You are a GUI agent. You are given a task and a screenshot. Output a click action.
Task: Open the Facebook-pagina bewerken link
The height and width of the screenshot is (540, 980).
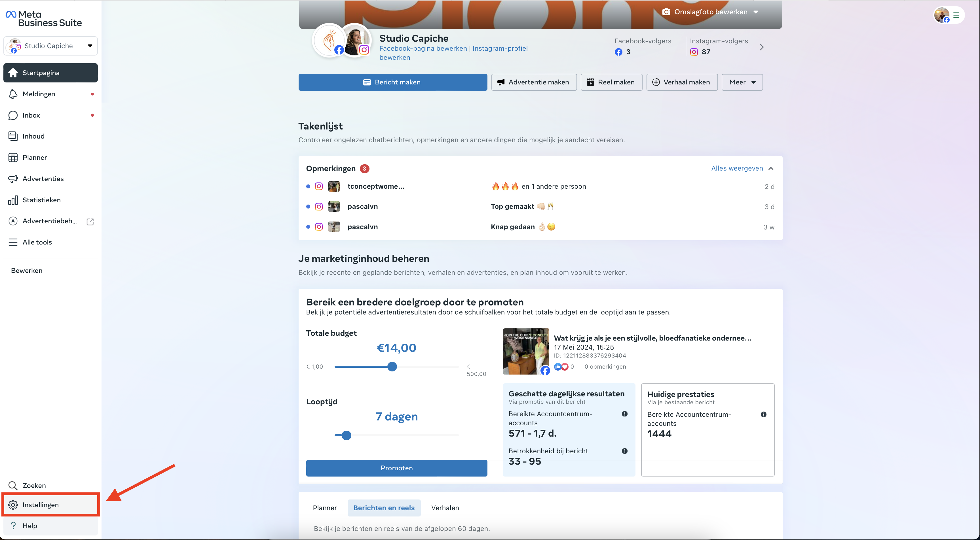(x=423, y=48)
